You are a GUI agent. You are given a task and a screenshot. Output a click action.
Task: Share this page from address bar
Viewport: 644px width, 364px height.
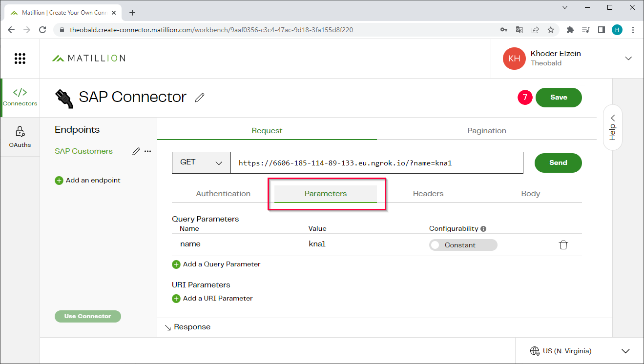[x=535, y=30]
